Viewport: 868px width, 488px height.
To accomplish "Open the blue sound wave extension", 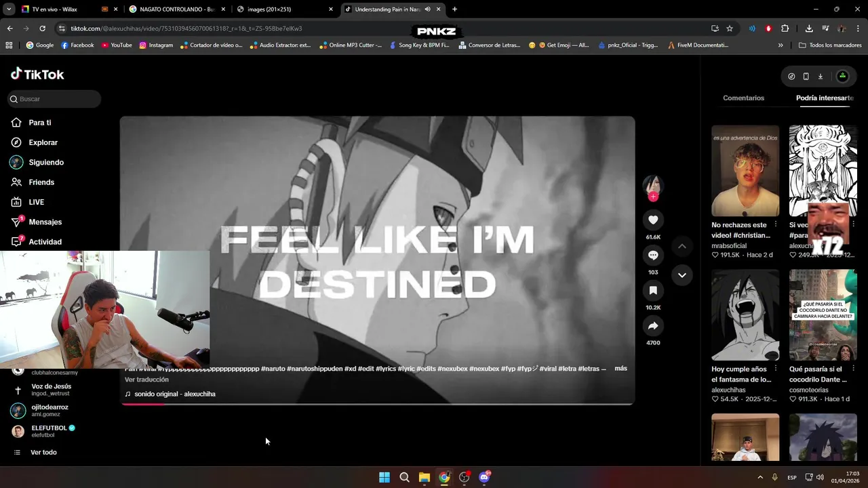I will coord(752,28).
